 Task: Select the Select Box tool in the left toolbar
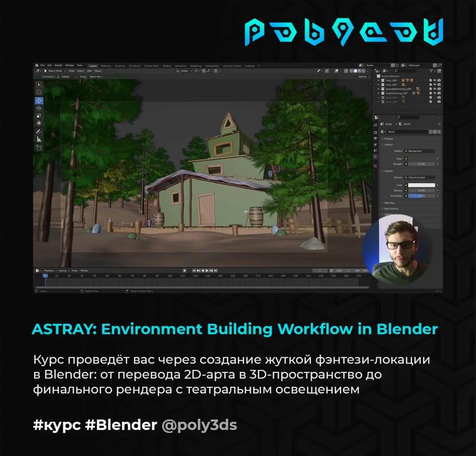[39, 84]
